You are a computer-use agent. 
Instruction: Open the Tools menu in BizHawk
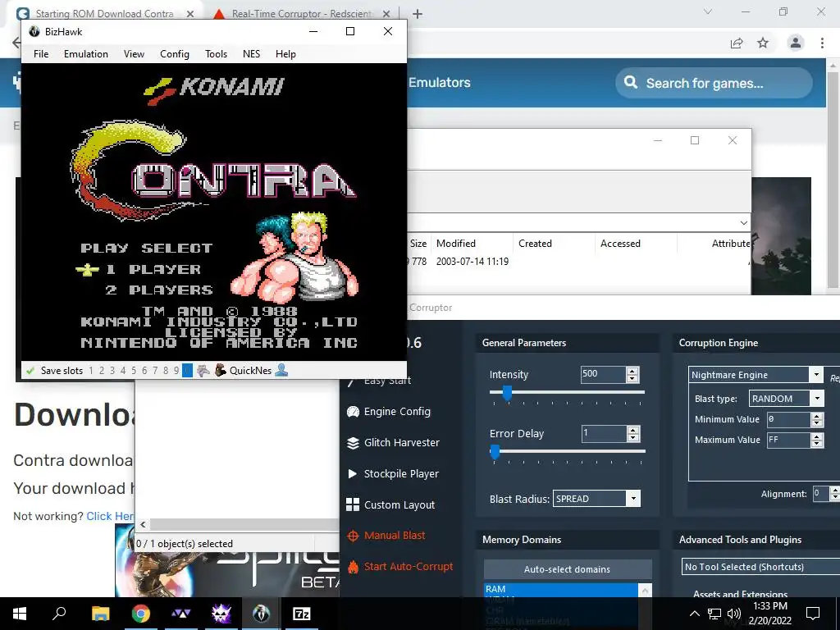(x=216, y=54)
